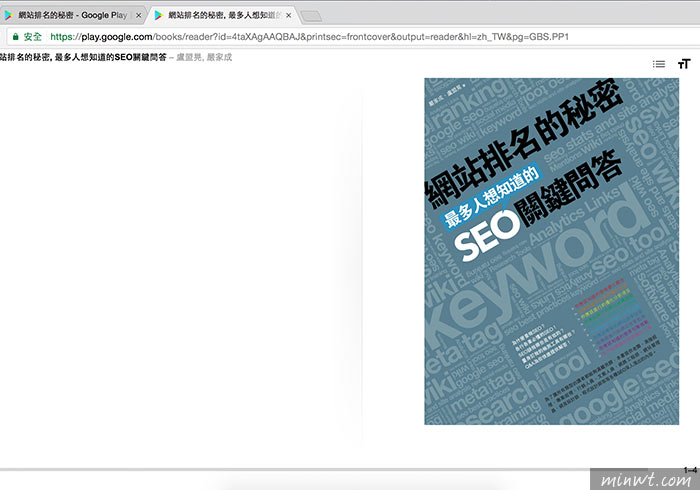This screenshot has width=700, height=490.
Task: Click the book title text in the header
Action: 83,57
